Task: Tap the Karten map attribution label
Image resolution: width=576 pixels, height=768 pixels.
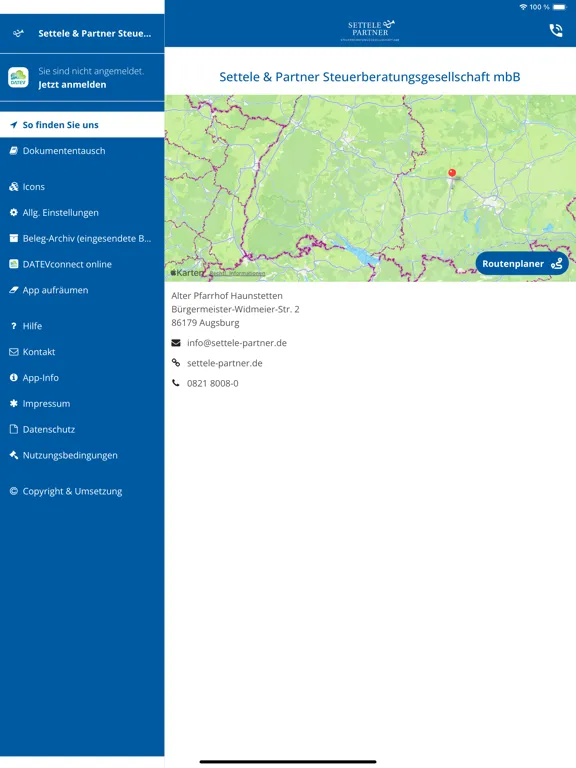Action: (187, 272)
